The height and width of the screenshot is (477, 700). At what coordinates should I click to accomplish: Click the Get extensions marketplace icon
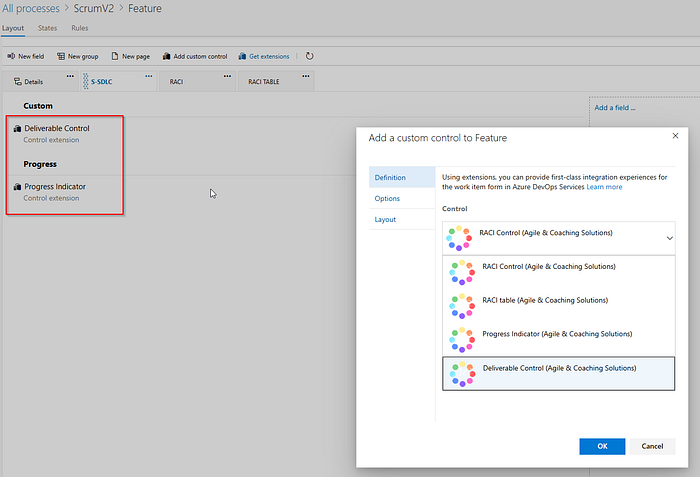tap(242, 56)
